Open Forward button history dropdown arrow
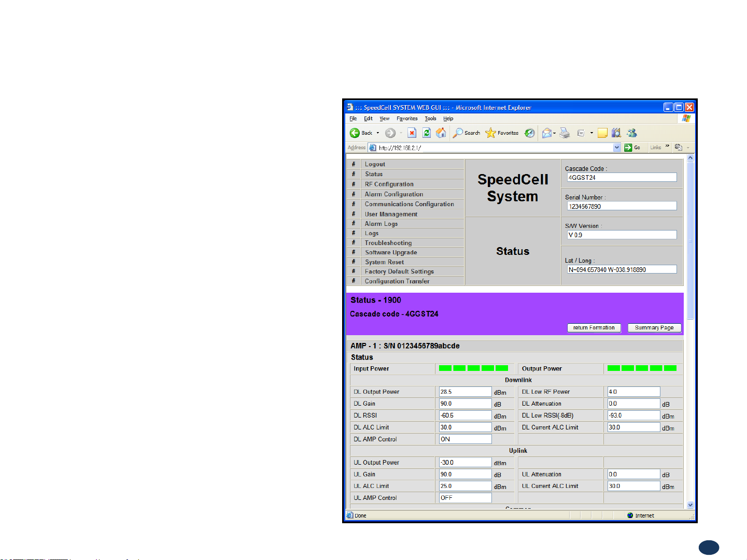 401,133
